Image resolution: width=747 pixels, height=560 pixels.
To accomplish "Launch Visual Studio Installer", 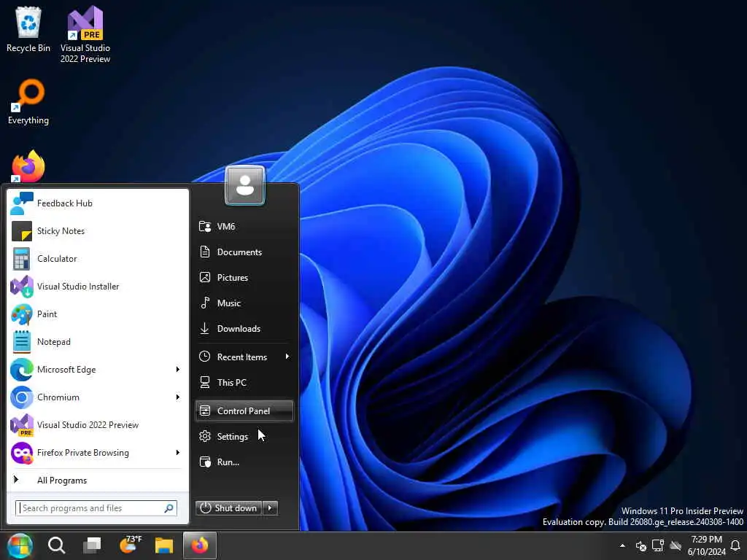I will [98, 286].
